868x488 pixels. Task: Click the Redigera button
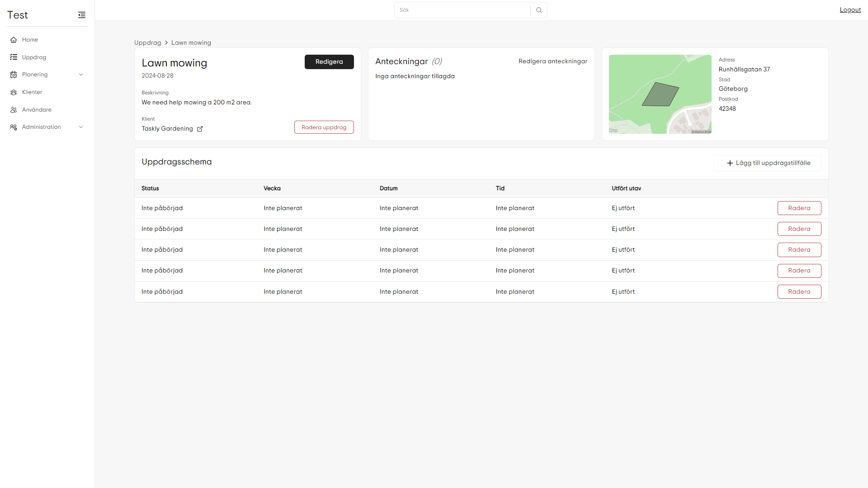(329, 62)
